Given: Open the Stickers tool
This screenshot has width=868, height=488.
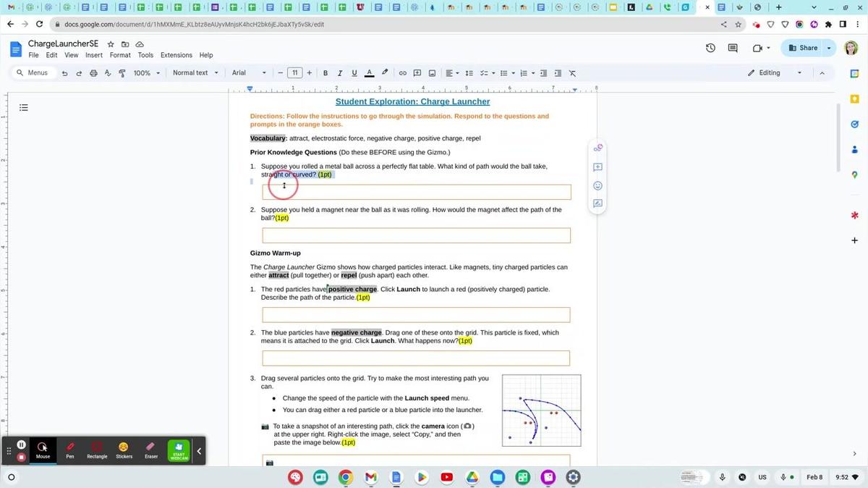Looking at the screenshot, I should click(124, 450).
